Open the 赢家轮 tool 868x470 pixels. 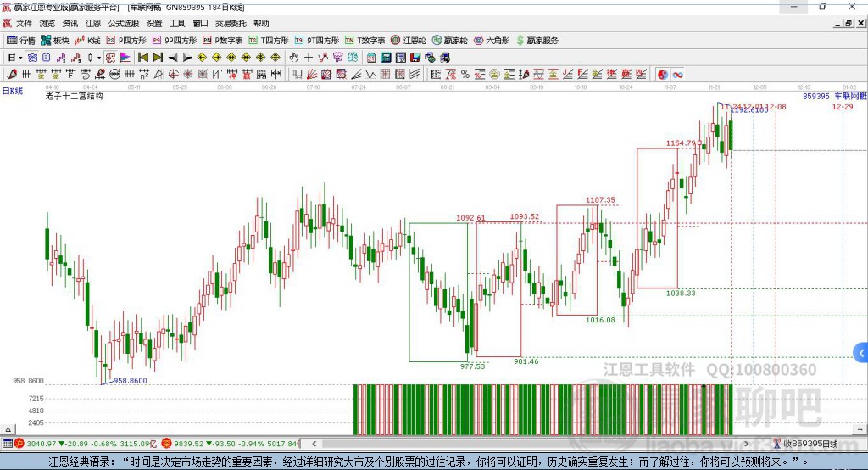coord(450,41)
